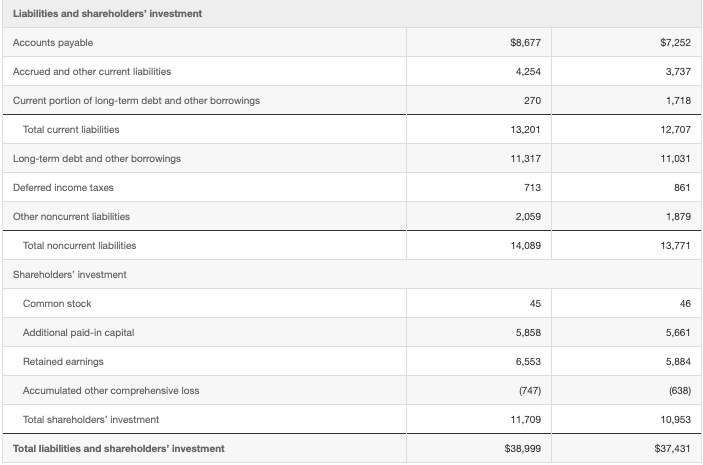Click total current liabilities value 12,707

pos(675,130)
